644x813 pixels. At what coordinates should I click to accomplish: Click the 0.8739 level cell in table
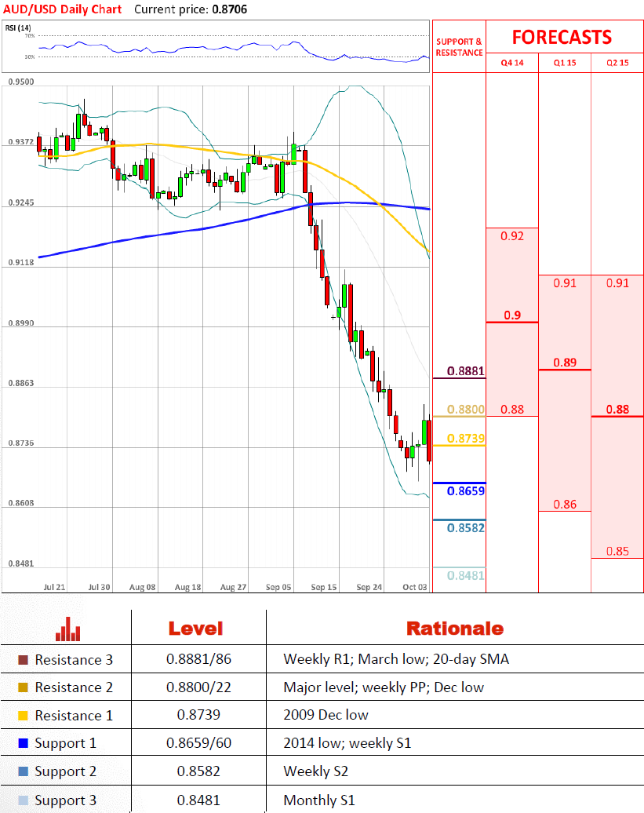[198, 715]
